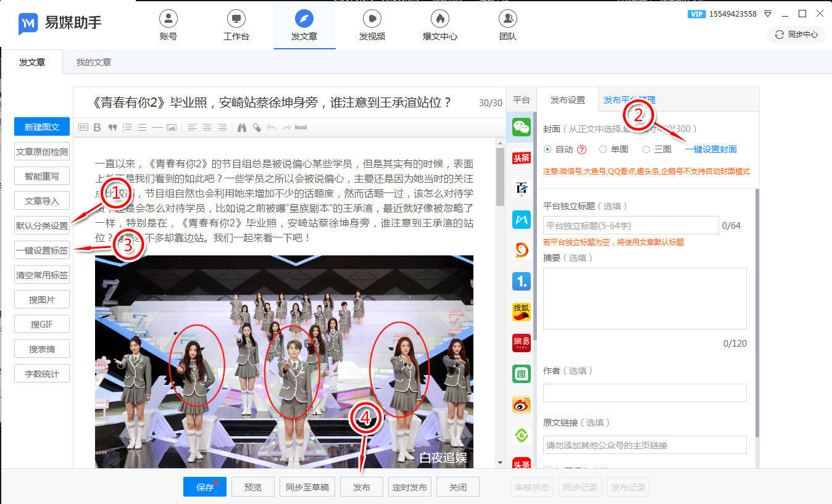Switch to the 我的文章 tab
This screenshot has width=832, height=504.
(x=94, y=62)
